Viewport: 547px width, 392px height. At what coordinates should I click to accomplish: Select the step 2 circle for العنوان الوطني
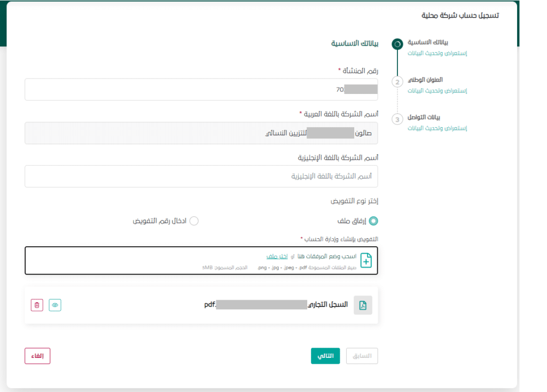click(397, 81)
